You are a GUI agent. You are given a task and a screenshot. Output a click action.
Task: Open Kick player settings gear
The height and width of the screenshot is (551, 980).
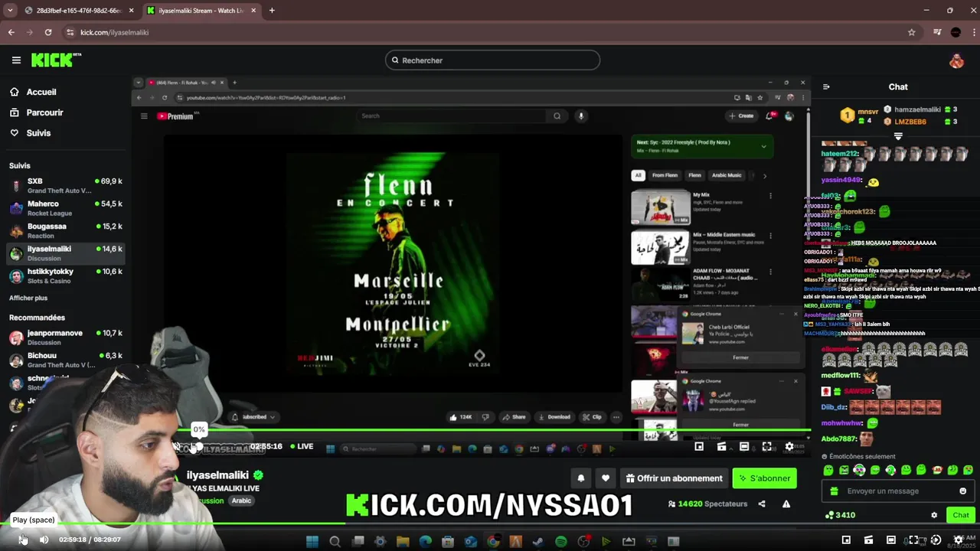pos(789,446)
